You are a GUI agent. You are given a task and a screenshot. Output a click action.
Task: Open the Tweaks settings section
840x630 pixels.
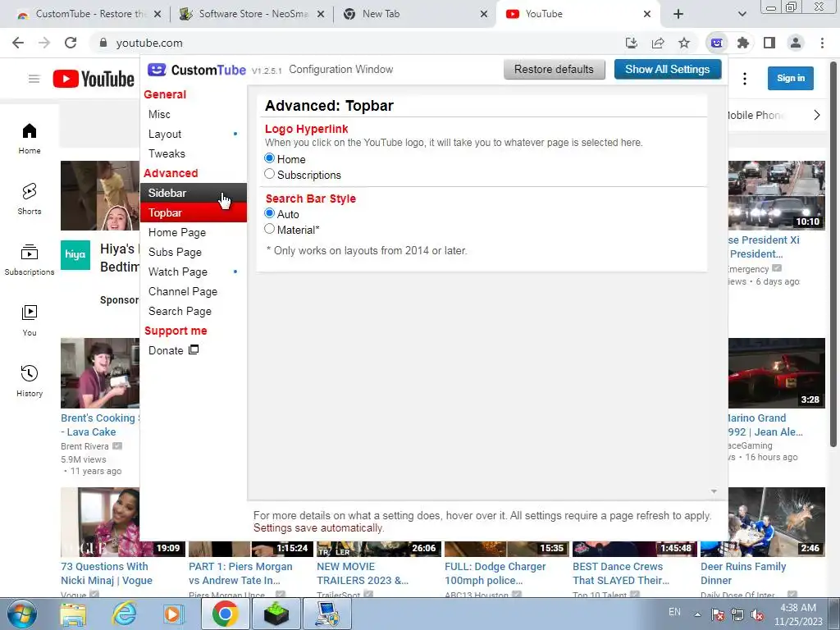pyautogui.click(x=194, y=153)
